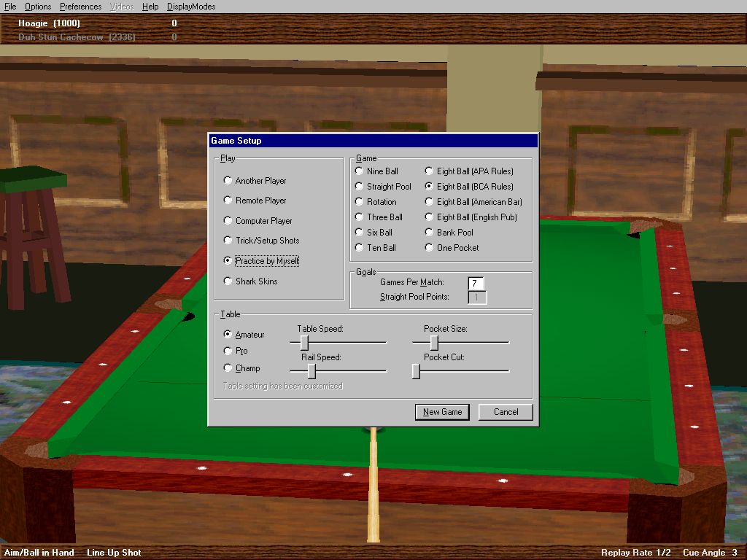Click the 'Table setting has been customized' note

283,386
